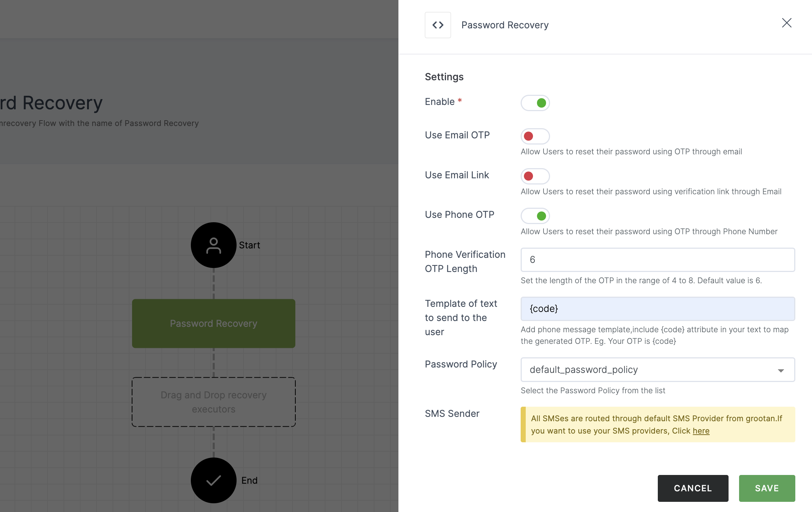
Task: Toggle the Use Email OTP off
Action: pyautogui.click(x=534, y=136)
